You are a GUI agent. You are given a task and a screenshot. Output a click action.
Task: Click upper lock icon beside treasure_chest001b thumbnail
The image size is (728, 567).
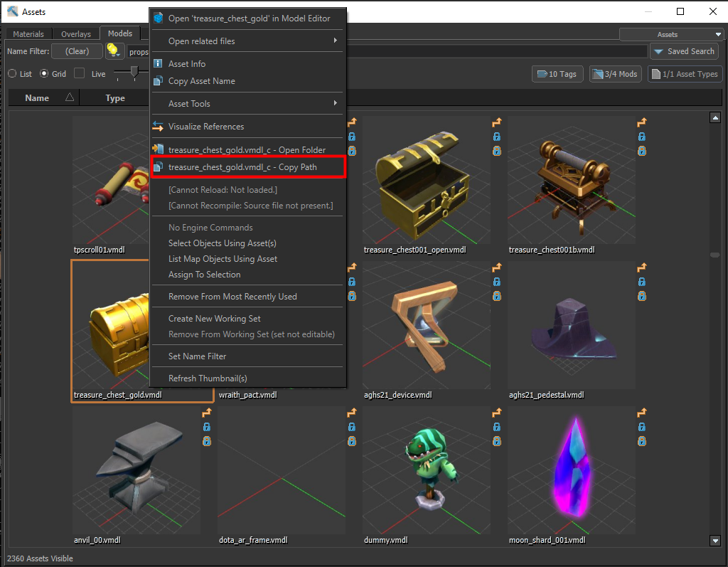(x=642, y=137)
